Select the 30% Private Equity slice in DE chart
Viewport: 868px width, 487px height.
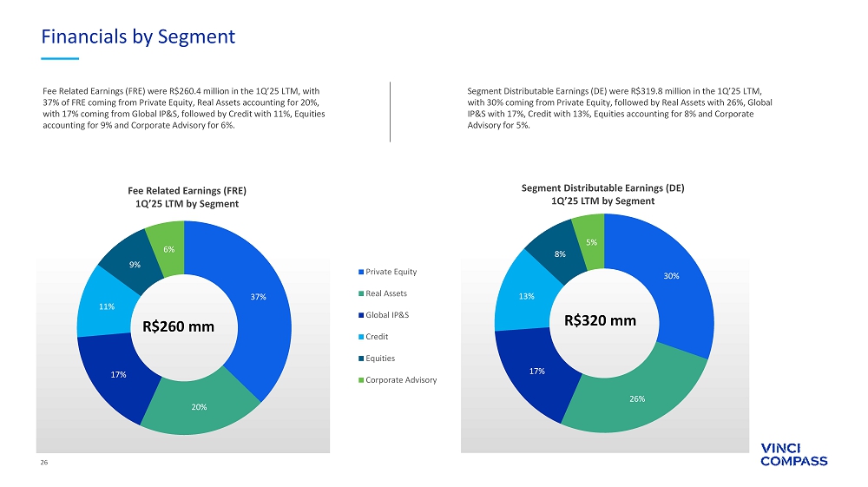click(671, 276)
